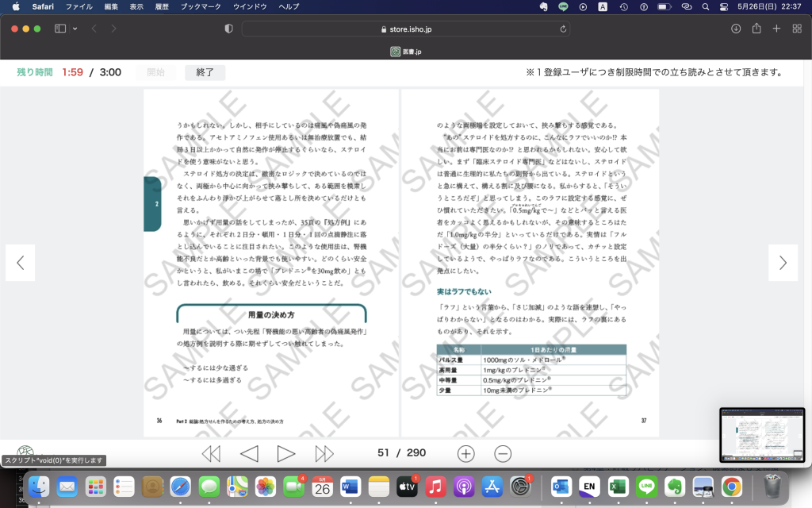Click the store.isho.jp address bar
The image size is (812, 508).
[404, 29]
